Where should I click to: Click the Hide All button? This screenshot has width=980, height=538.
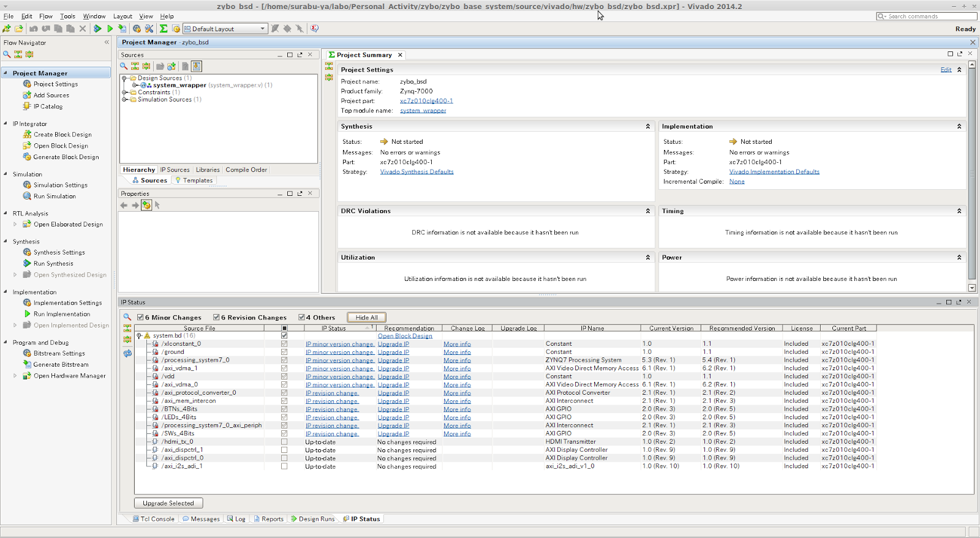pos(366,317)
